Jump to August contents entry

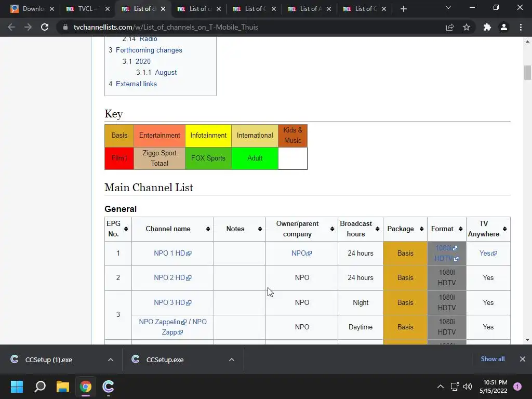[166, 72]
